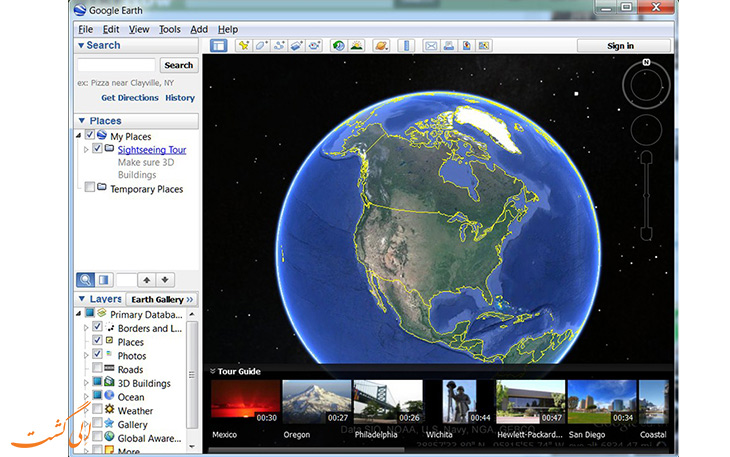
Task: Start the Record a Tour tool
Action: [314, 46]
